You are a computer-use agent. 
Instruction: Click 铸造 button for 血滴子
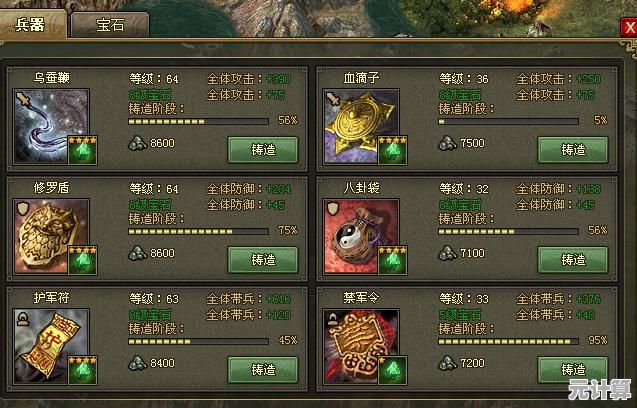573,150
